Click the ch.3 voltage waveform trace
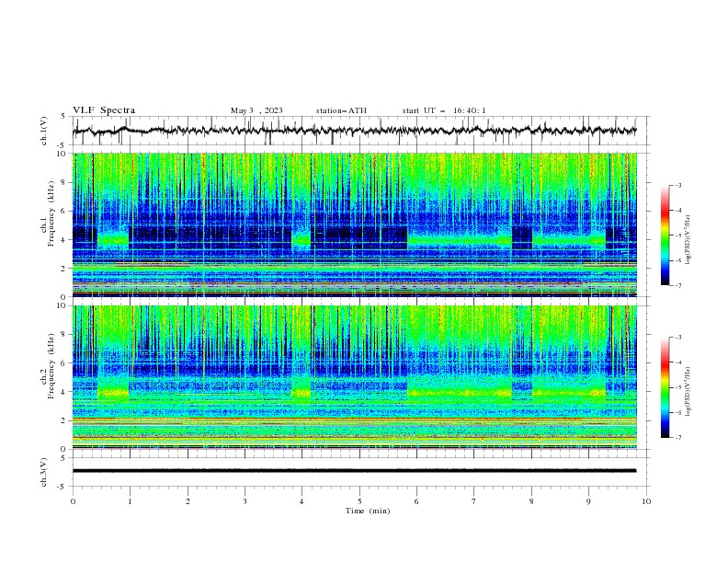This screenshot has width=728, height=563. (354, 471)
